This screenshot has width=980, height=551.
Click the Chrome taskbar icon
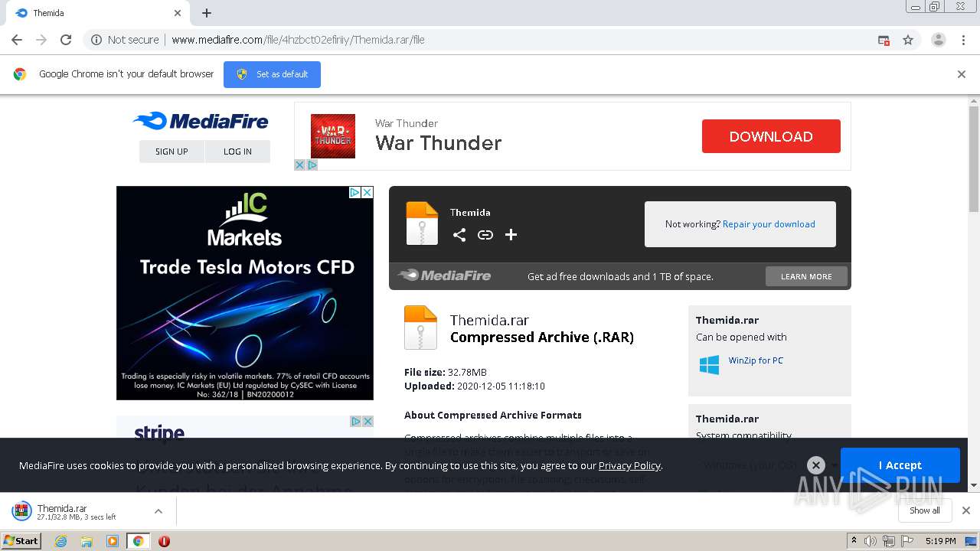point(138,541)
